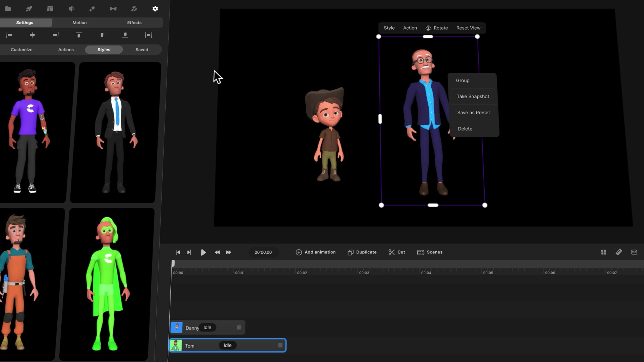Click the Cut scissors button
This screenshot has height=362, width=644.
pos(396,252)
